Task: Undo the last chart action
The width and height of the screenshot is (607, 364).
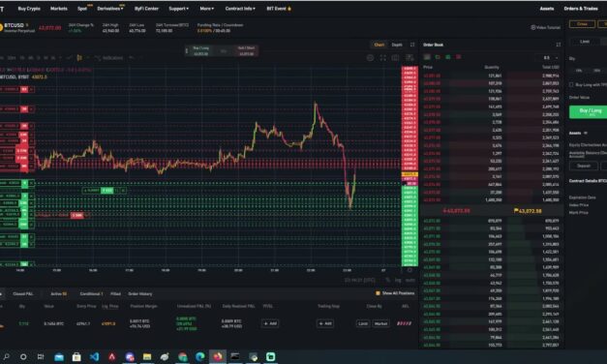Action: click(x=132, y=58)
